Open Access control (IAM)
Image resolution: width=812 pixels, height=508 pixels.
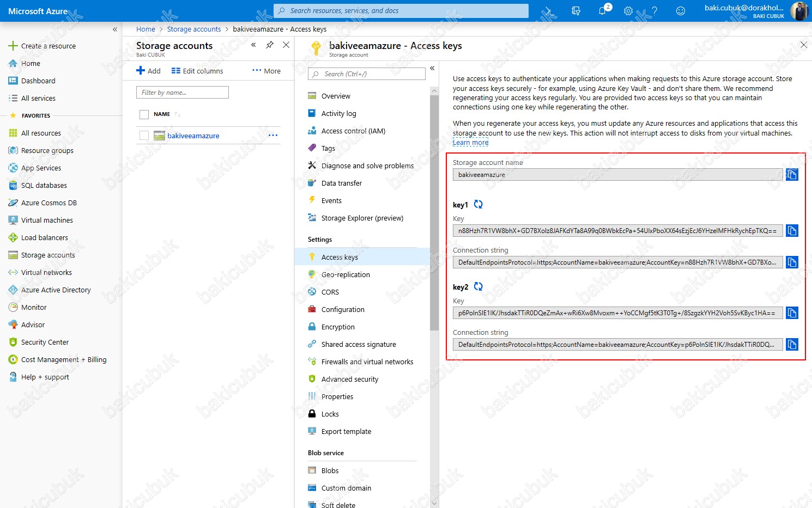point(353,131)
